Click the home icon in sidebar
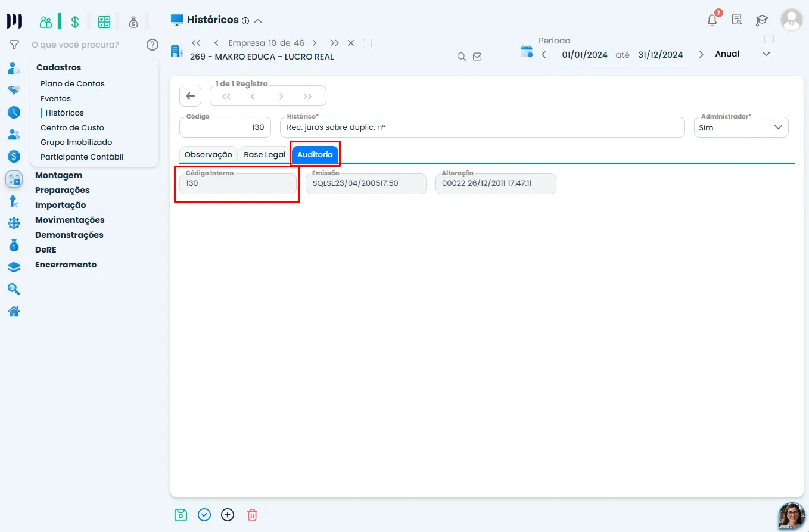 coord(14,311)
